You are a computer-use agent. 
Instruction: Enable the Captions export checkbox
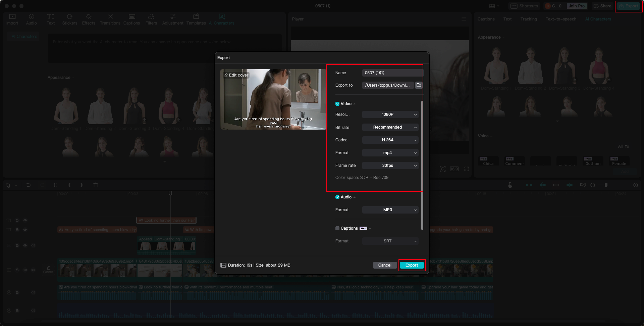(x=337, y=228)
